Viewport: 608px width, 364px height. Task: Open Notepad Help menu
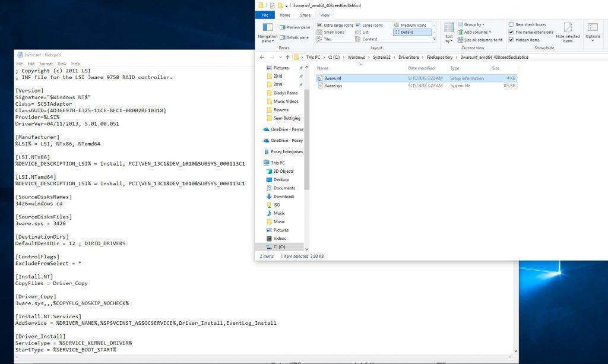[x=75, y=64]
